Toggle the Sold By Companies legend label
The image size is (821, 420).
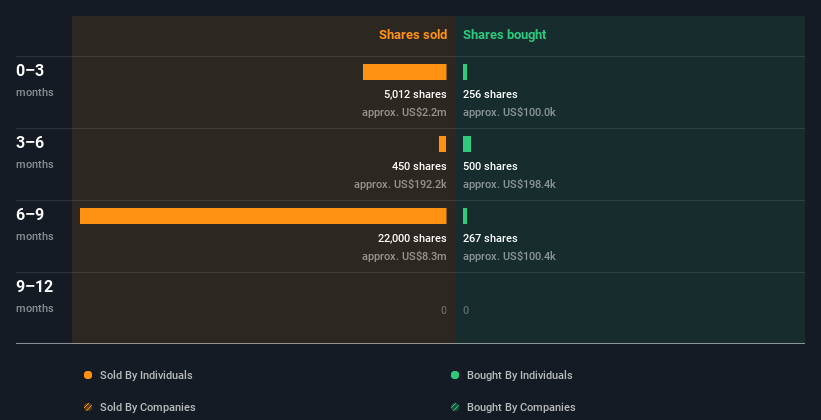click(148, 407)
